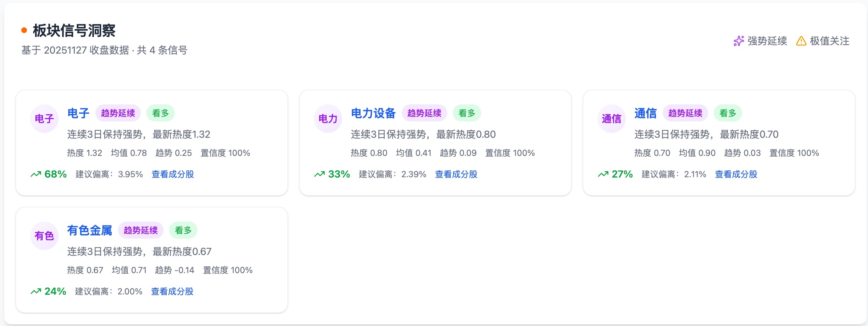Click the 电力 round avatar icon
Screen dimensions: 868x326
coord(328,119)
